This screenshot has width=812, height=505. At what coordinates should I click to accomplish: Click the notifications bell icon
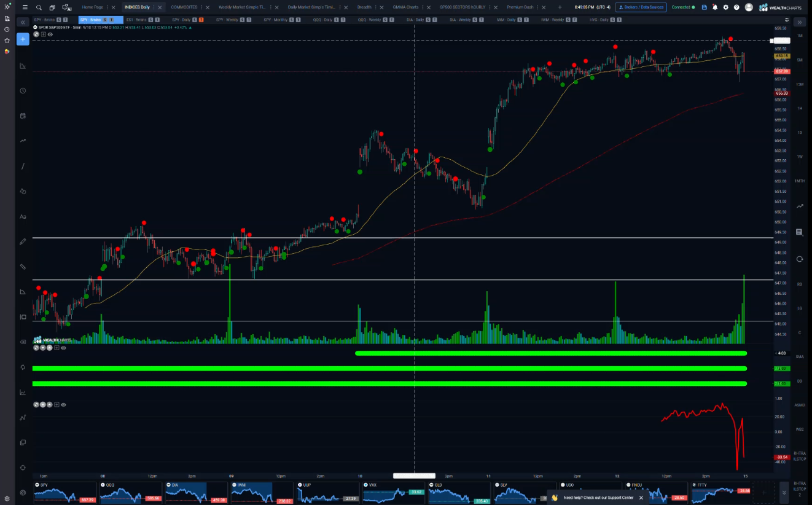715,7
